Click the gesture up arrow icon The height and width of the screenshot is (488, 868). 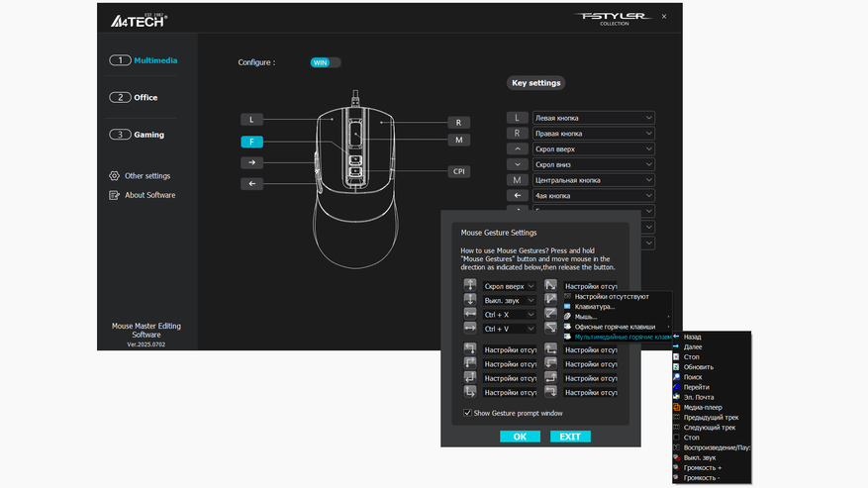[470, 285]
